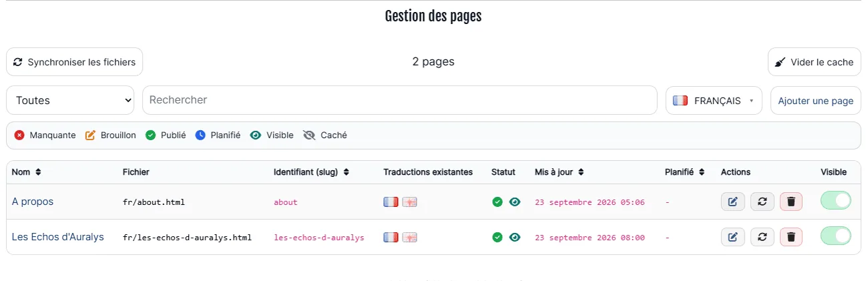This screenshot has width=868, height=281.
Task: Delete Les Echos d'Auralys page
Action: [x=791, y=236]
